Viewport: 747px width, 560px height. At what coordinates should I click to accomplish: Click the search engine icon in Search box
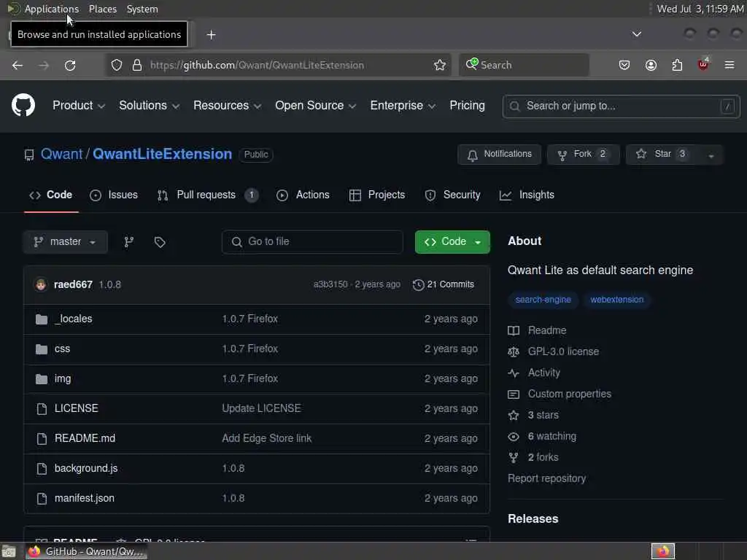click(472, 64)
